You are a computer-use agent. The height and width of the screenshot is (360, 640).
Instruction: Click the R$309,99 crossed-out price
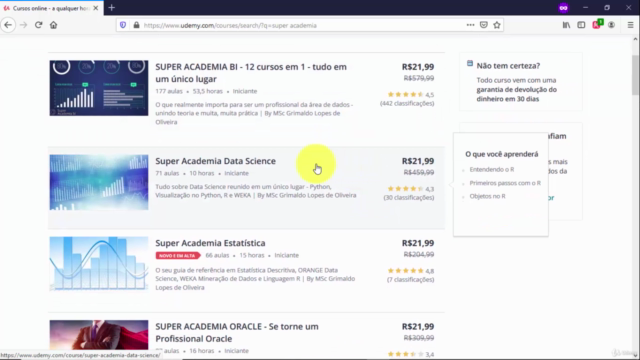click(x=419, y=338)
